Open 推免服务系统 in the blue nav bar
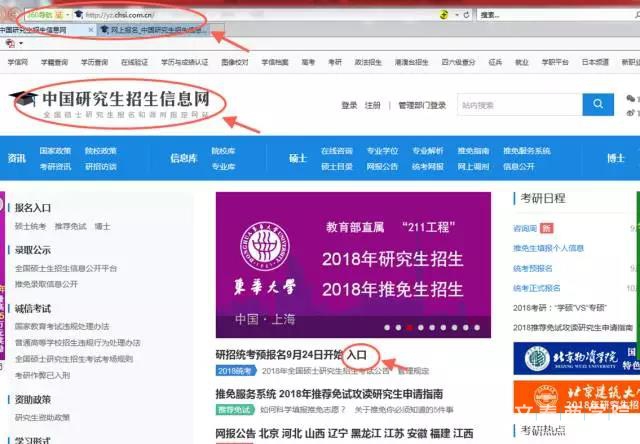Image resolution: width=640 pixels, height=444 pixels. point(527,151)
